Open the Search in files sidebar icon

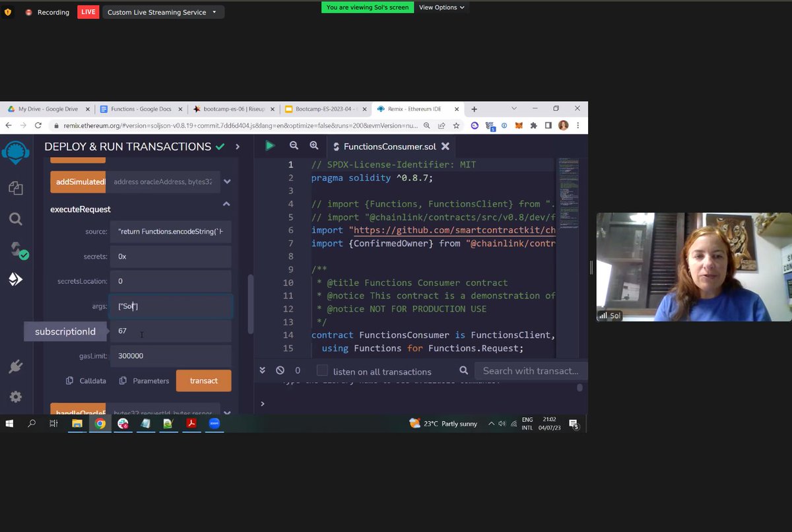click(x=16, y=218)
